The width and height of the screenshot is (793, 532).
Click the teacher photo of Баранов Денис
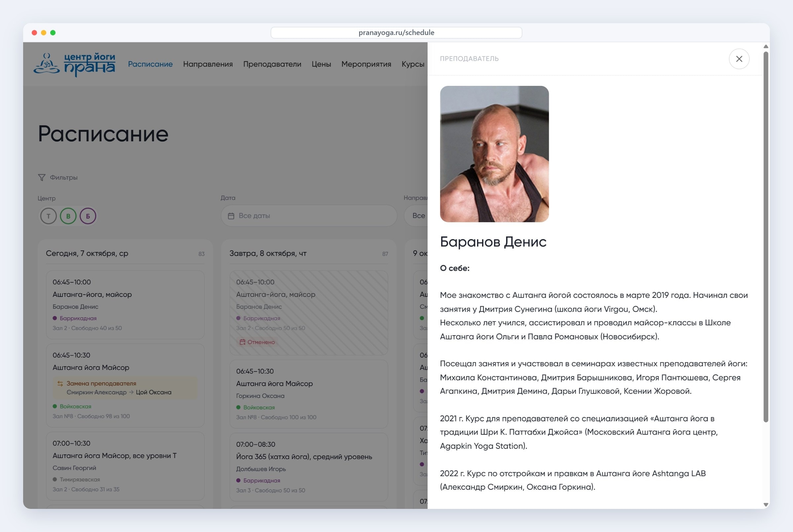[494, 154]
